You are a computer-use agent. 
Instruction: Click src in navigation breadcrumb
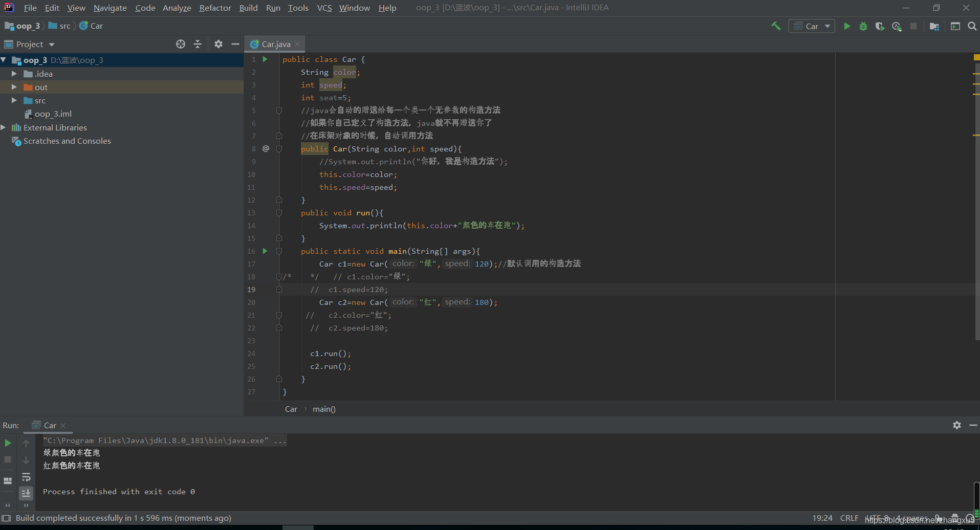pyautogui.click(x=60, y=26)
